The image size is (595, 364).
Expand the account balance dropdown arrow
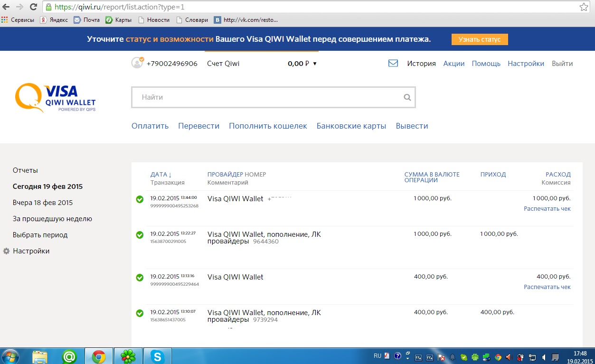click(314, 64)
